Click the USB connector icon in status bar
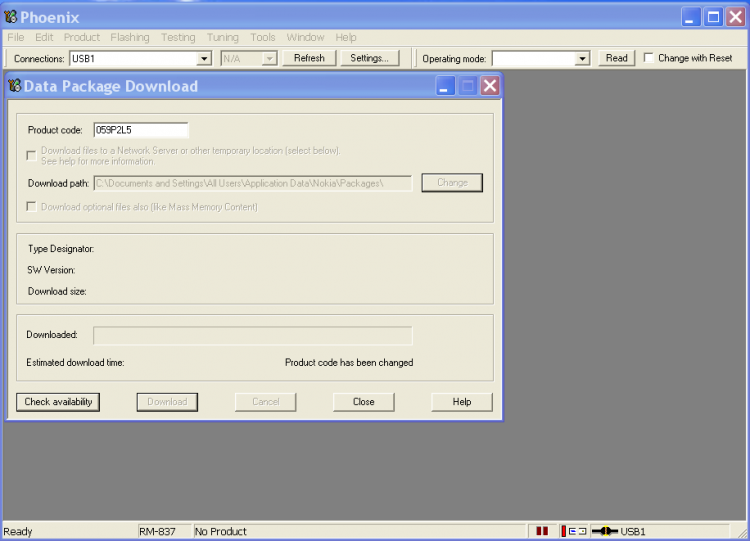750x541 pixels. pyautogui.click(x=605, y=531)
